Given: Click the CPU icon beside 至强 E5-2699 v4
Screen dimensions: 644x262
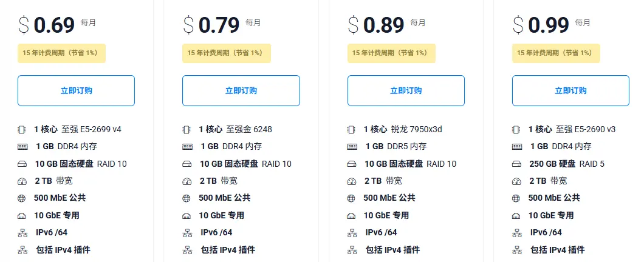Looking at the screenshot, I should [22, 130].
